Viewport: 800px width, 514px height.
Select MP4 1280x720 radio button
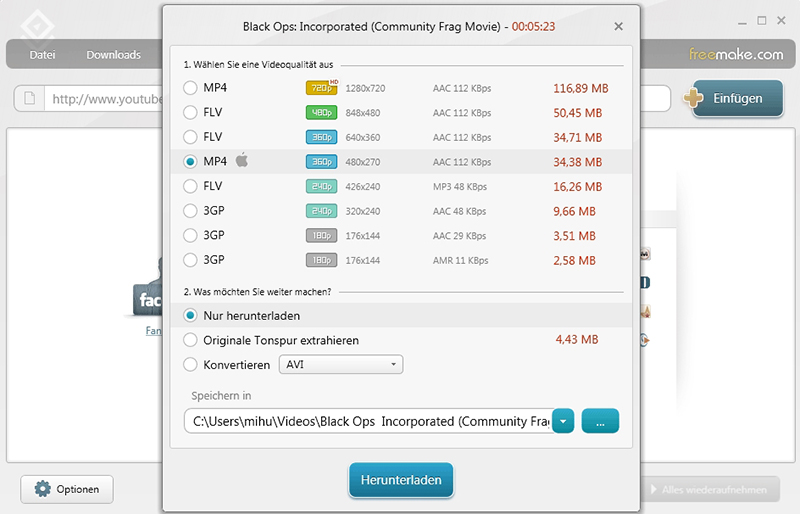pos(190,89)
